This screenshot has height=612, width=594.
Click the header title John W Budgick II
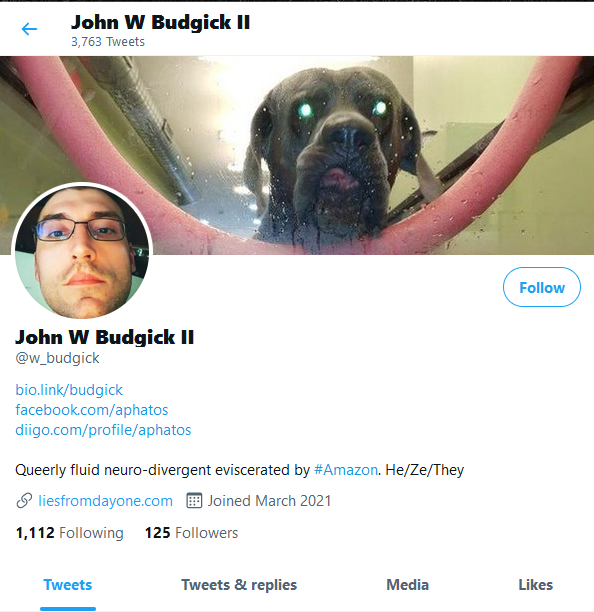coord(160,22)
